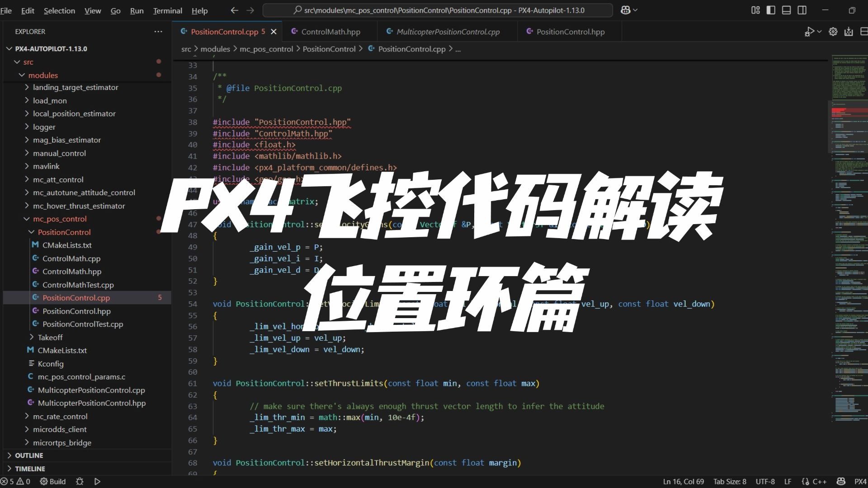Click modules in breadcrumb path
The width and height of the screenshot is (868, 488).
tap(215, 49)
